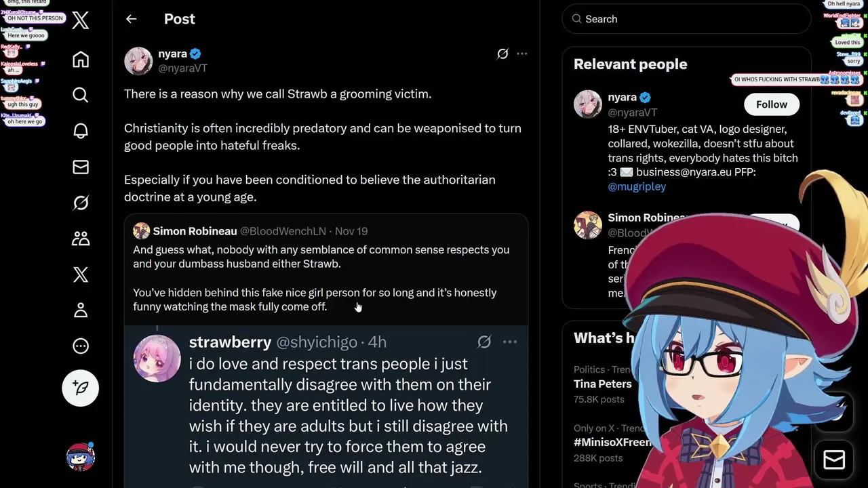The height and width of the screenshot is (488, 868).
Task: Open more options on strawberry's tweet
Action: coord(510,342)
